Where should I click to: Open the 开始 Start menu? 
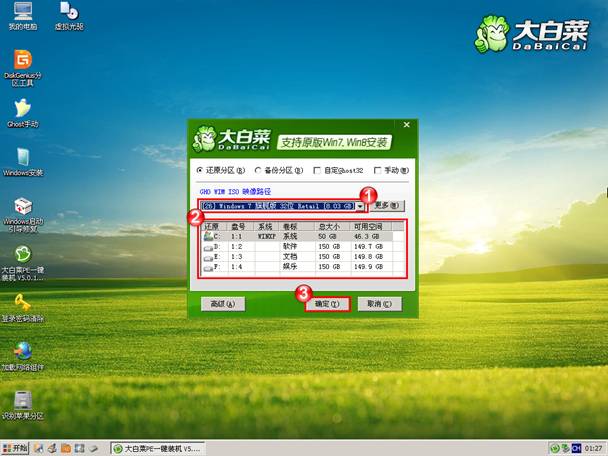(19, 448)
